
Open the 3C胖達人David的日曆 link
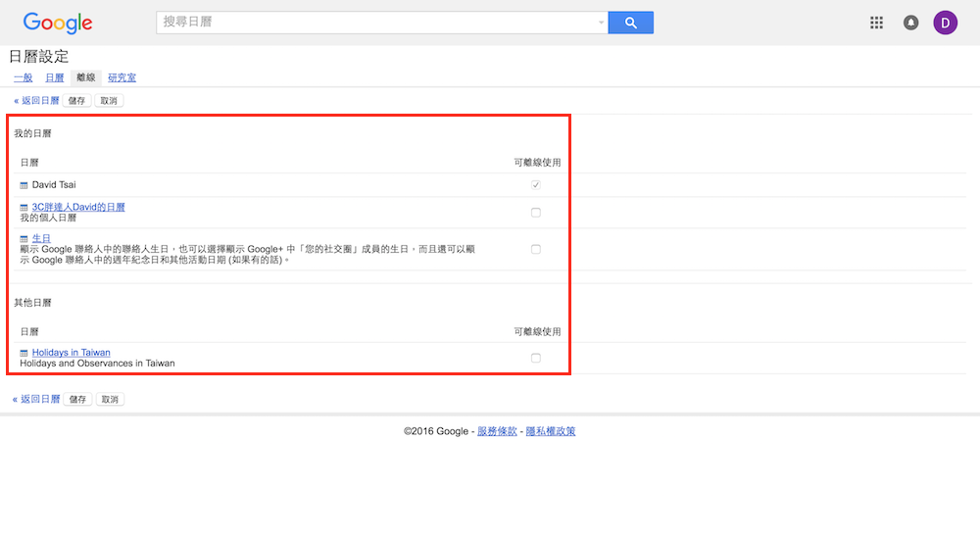[x=78, y=207]
